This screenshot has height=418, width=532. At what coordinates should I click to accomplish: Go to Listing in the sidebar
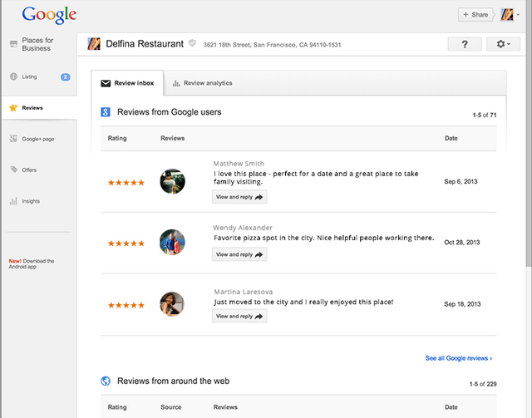pyautogui.click(x=29, y=76)
